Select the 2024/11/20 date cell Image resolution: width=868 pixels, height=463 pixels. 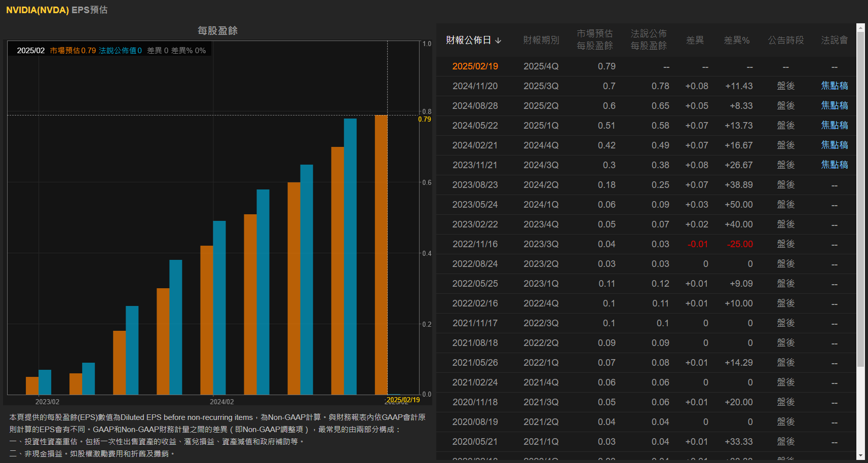pos(475,86)
